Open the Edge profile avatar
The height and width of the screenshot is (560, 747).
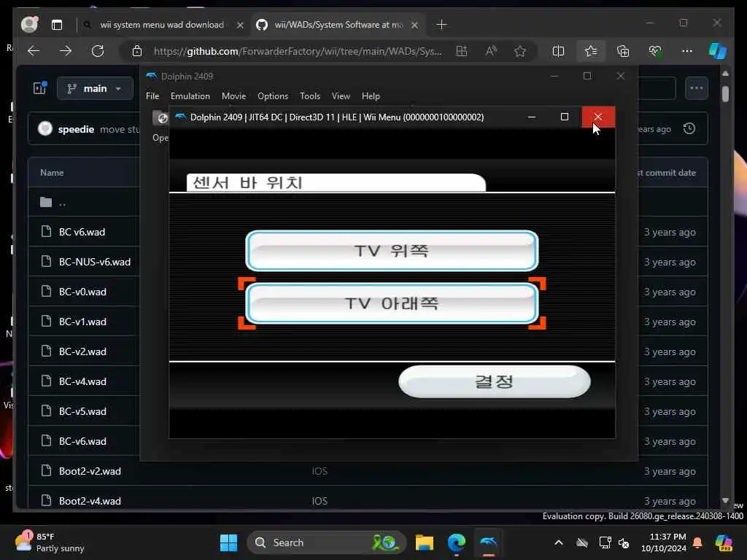(x=29, y=24)
